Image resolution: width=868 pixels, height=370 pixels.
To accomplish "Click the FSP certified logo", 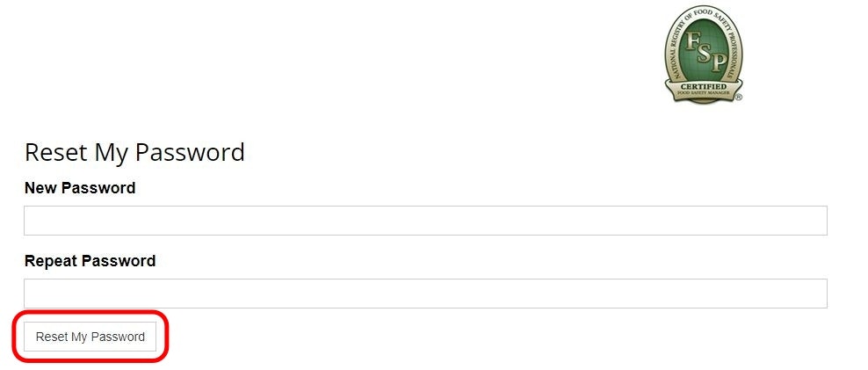I will [x=703, y=54].
